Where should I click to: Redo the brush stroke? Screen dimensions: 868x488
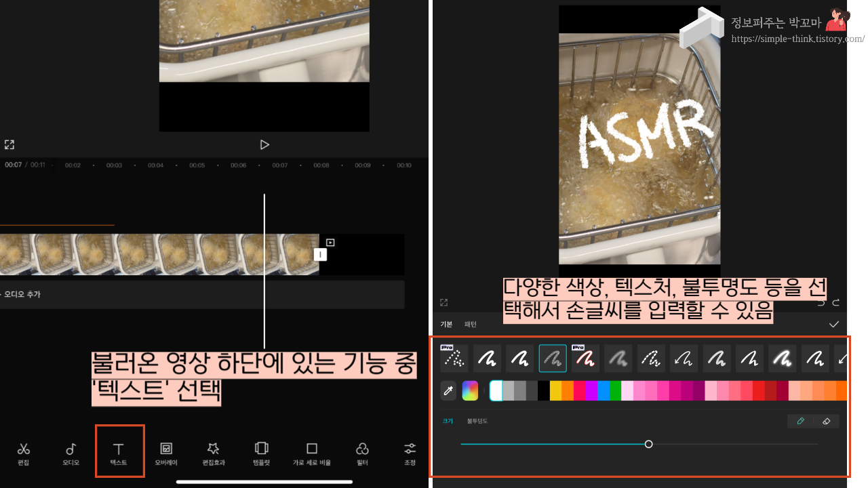point(836,302)
